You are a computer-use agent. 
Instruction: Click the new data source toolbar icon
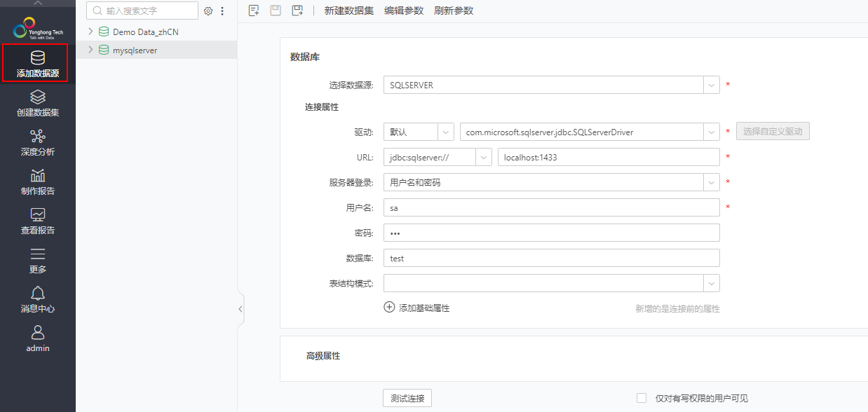click(253, 11)
